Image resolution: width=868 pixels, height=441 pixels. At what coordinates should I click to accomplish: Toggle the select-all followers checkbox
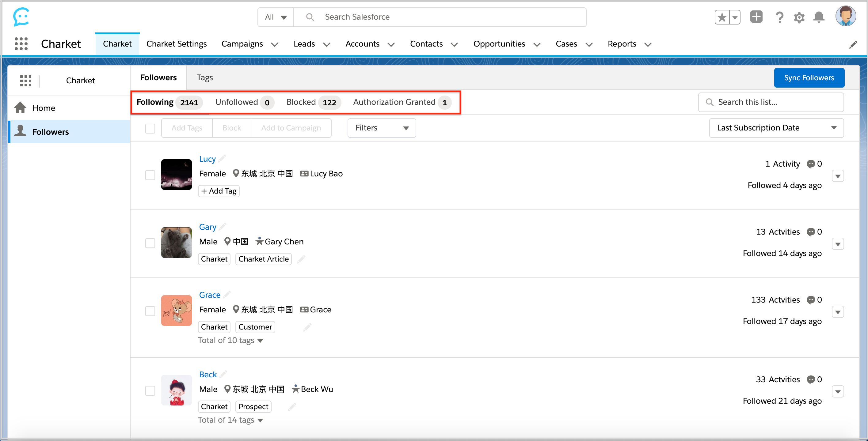click(150, 128)
